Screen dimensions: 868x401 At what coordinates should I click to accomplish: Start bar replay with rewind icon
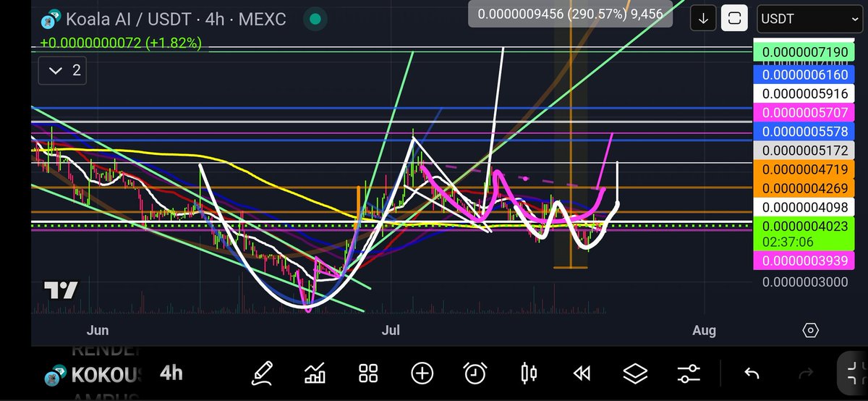(582, 373)
